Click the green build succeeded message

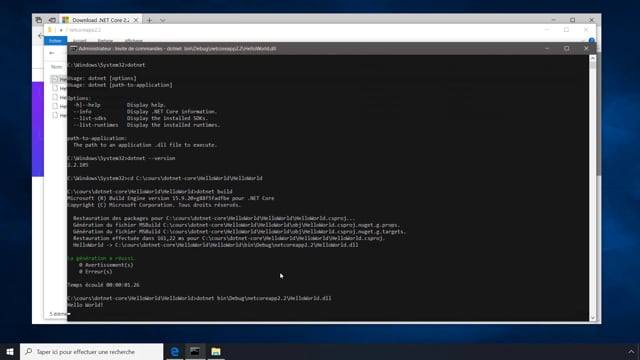(102, 258)
